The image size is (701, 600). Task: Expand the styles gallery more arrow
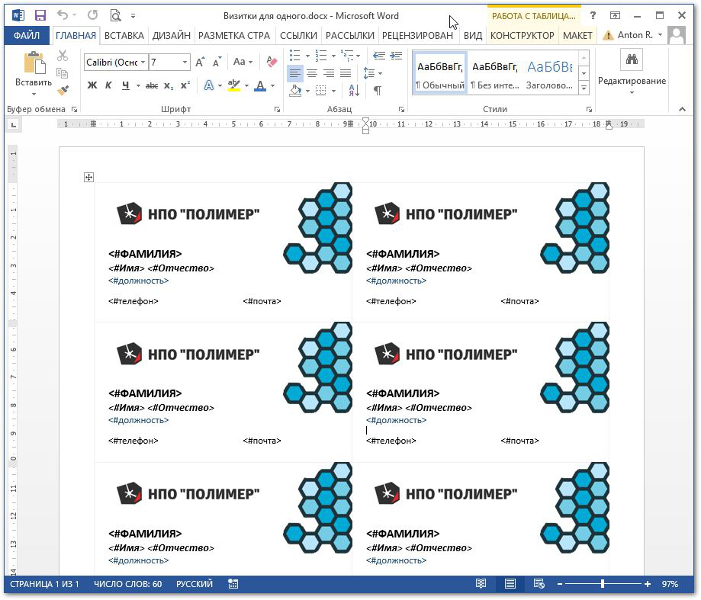click(x=584, y=88)
